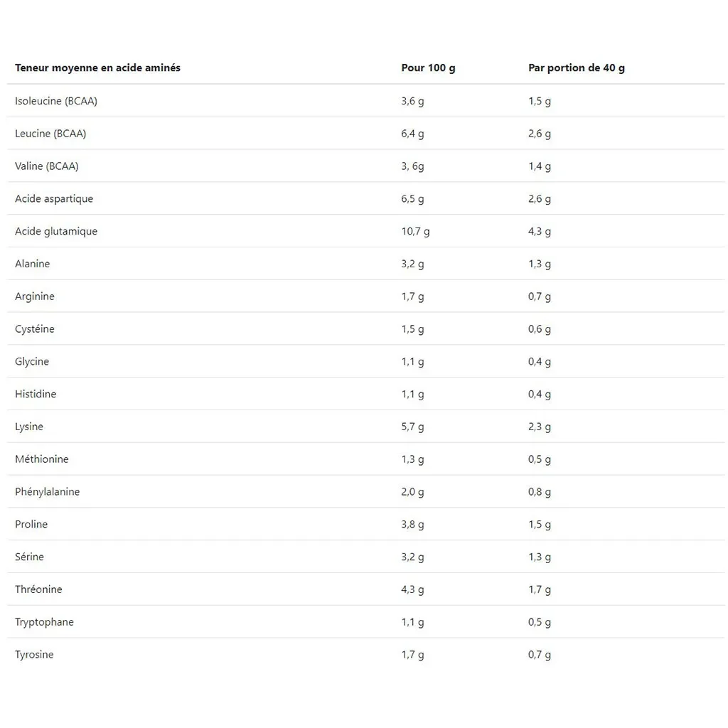The image size is (728, 728).
Task: Click the Tyrosine 0,7 g portion value
Action: pyautogui.click(x=539, y=655)
